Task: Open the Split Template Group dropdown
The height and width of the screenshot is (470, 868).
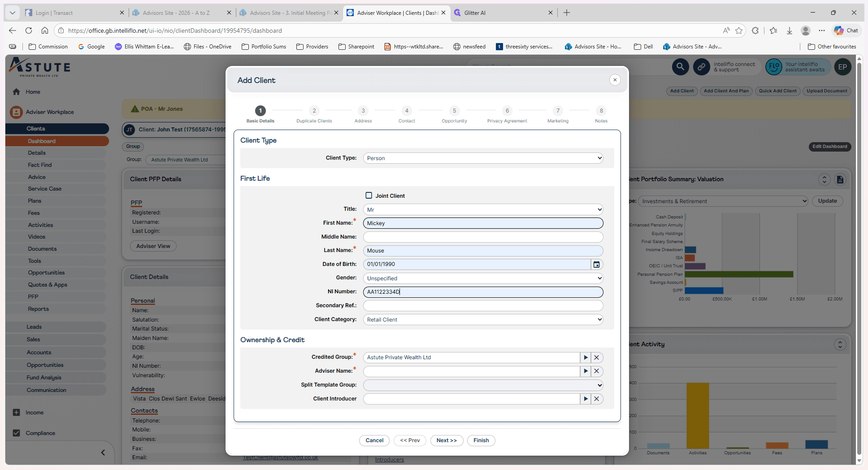Action: 483,385
